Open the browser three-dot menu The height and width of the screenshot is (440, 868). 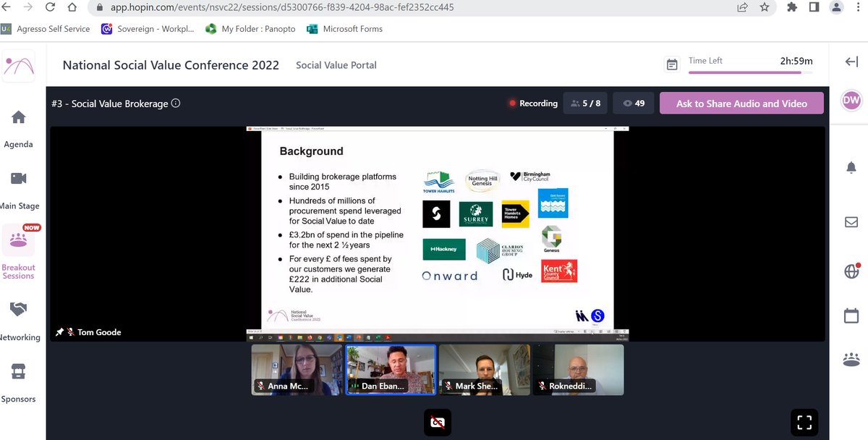[x=859, y=7]
